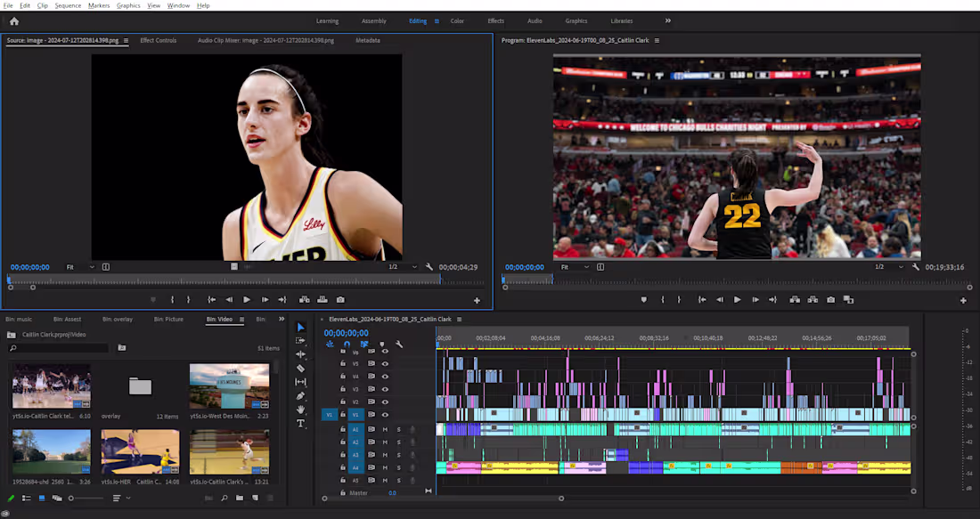The width and height of the screenshot is (980, 519).
Task: Toggle track lock on V3
Action: (342, 389)
